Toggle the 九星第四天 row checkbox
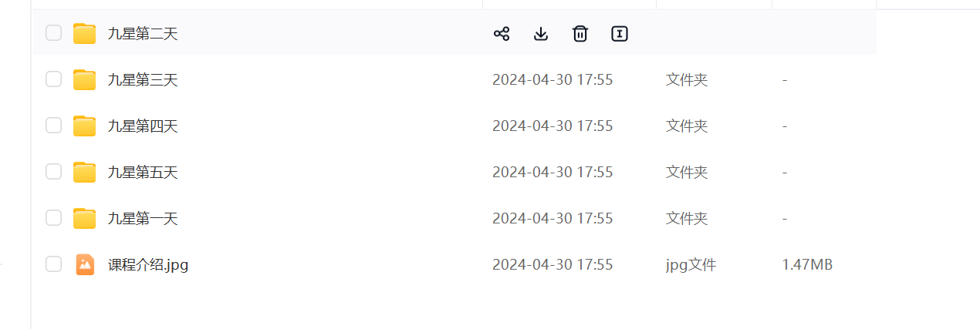This screenshot has height=329, width=980. pyautogui.click(x=53, y=126)
